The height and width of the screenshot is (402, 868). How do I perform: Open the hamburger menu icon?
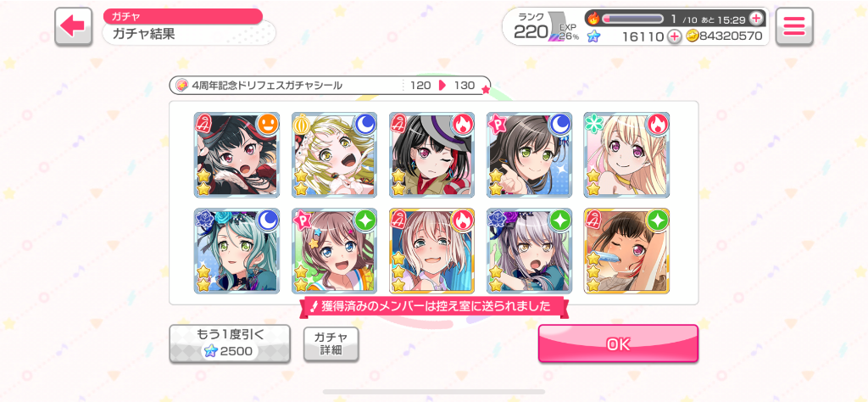coord(793,26)
